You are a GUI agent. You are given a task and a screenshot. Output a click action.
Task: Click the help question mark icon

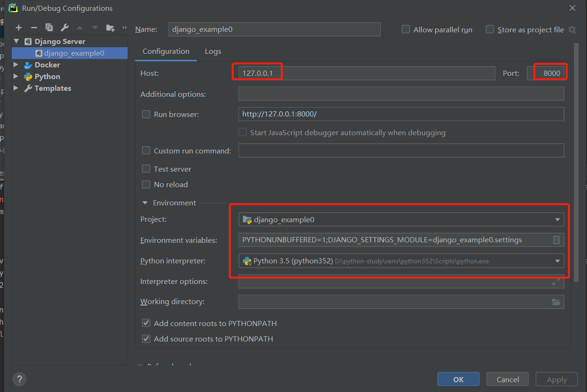[19, 379]
